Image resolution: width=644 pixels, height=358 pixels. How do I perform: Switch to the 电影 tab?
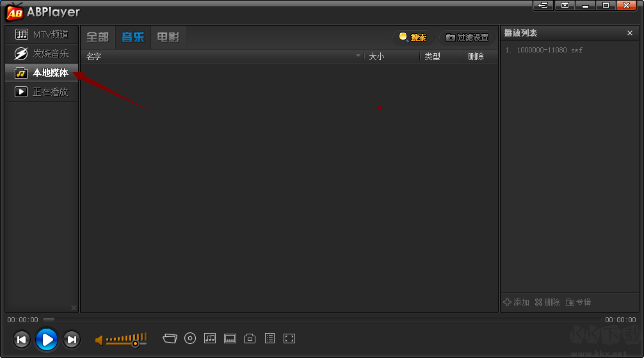click(168, 37)
